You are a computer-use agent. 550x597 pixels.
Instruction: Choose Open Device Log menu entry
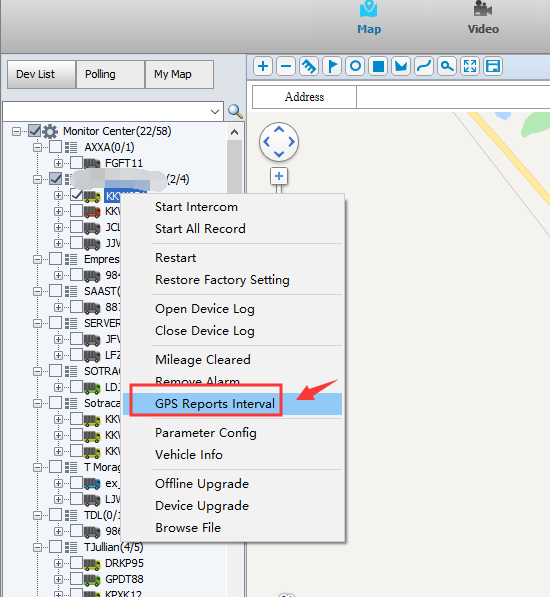coord(232,309)
